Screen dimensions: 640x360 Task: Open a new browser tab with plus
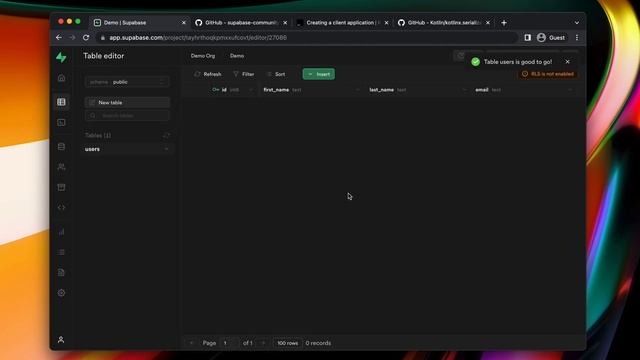[504, 23]
